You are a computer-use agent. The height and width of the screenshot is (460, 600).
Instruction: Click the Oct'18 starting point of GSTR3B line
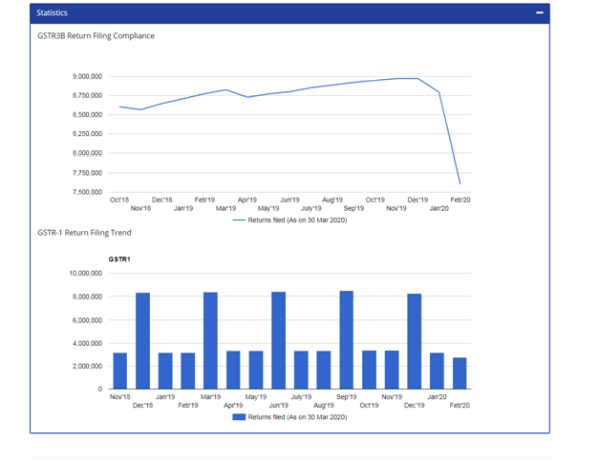[120, 106]
